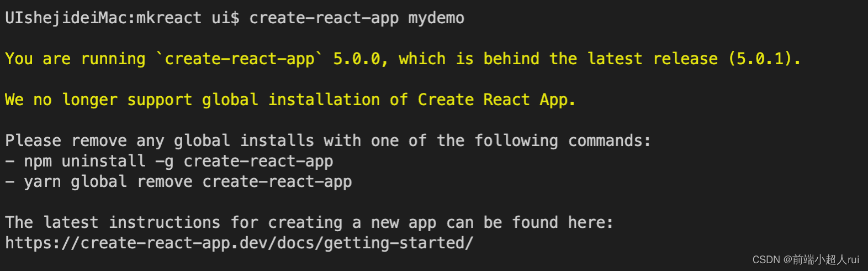The image size is (868, 271).
Task: Click 'The latest instructions for creating' line
Action: point(309,222)
